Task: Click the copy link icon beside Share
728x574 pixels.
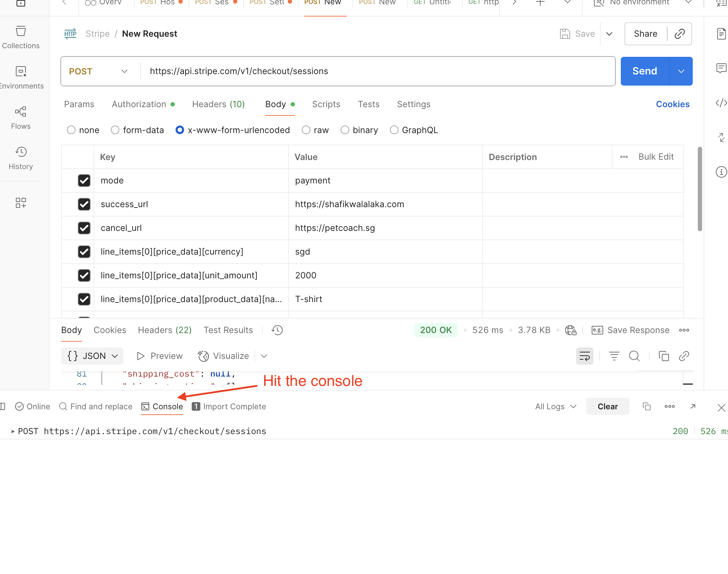Action: pyautogui.click(x=679, y=34)
